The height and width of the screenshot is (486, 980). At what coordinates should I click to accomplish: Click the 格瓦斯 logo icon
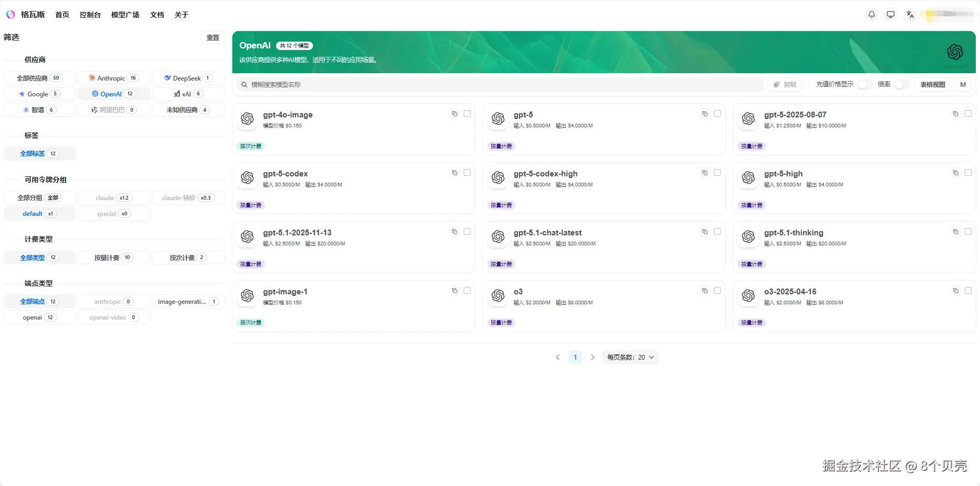[x=11, y=15]
